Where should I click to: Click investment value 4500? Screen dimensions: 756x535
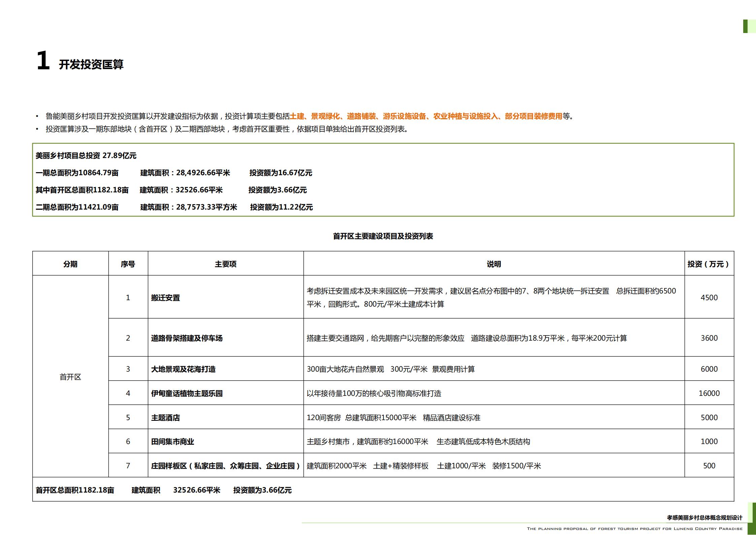(x=709, y=297)
